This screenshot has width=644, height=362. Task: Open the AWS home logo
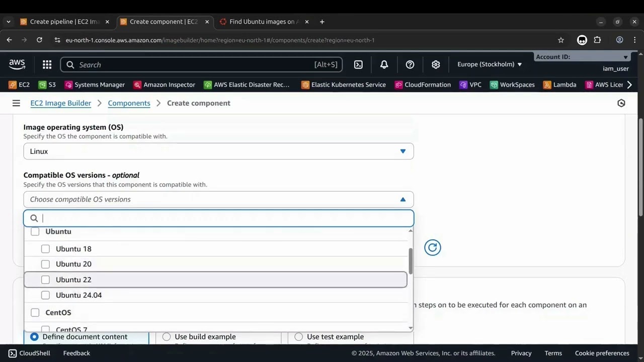pyautogui.click(x=17, y=64)
